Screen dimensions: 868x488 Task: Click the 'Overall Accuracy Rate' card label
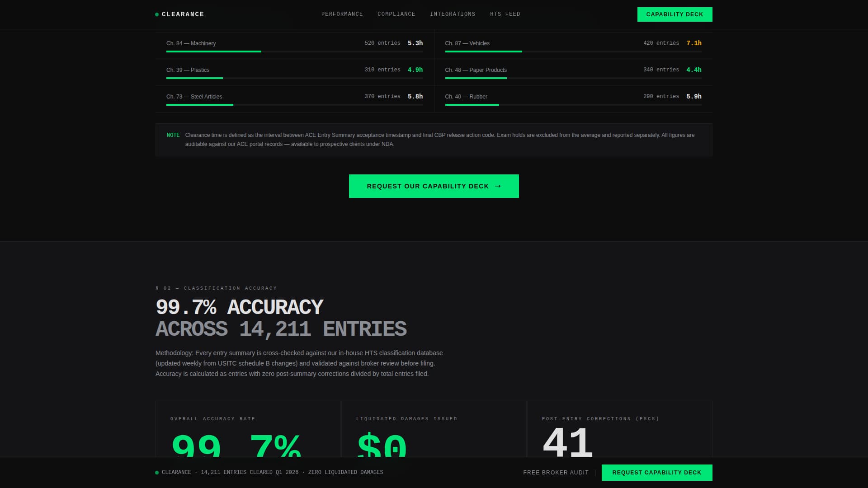[x=213, y=419]
